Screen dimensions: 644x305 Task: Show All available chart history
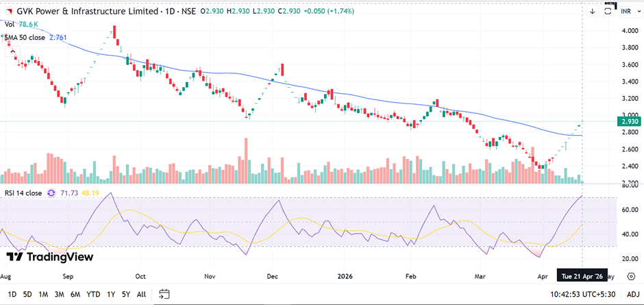coord(141,294)
